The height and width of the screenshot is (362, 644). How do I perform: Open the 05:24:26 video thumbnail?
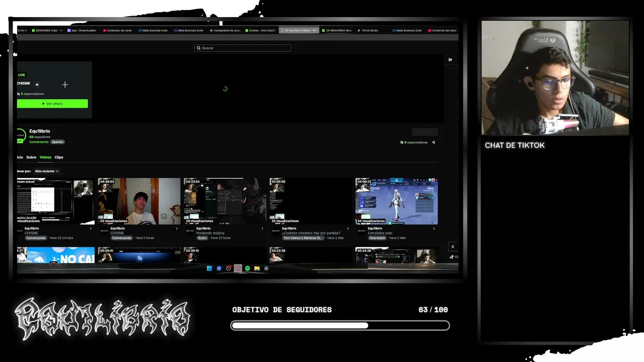pos(396,255)
